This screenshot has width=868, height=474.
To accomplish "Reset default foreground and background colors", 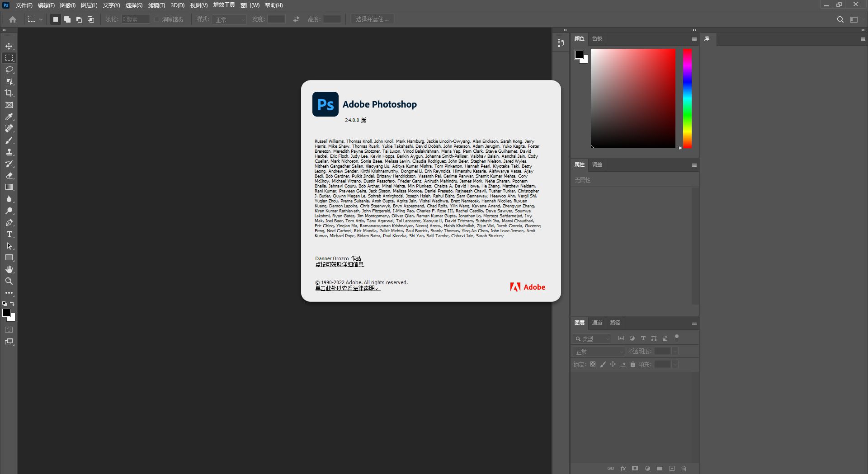I will (5, 304).
